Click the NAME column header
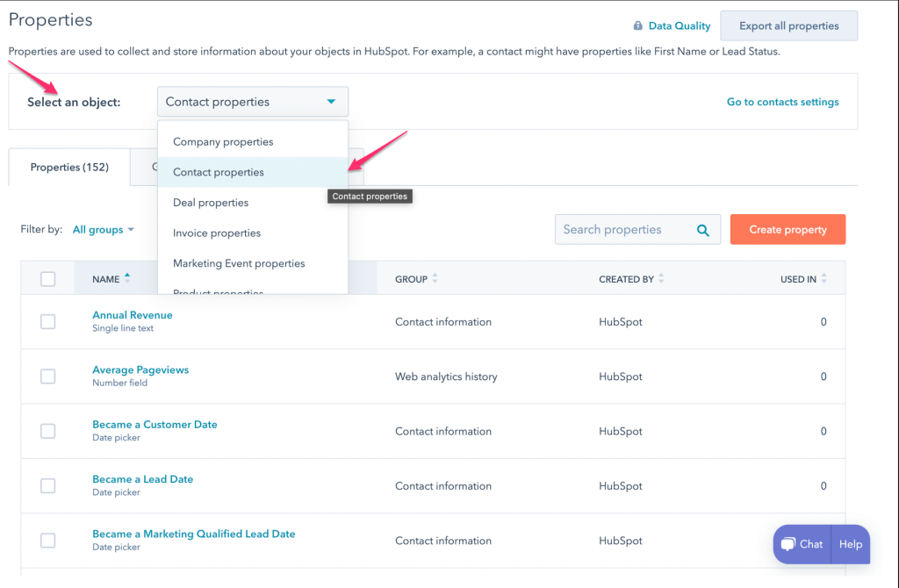This screenshot has width=899, height=588. click(106, 279)
